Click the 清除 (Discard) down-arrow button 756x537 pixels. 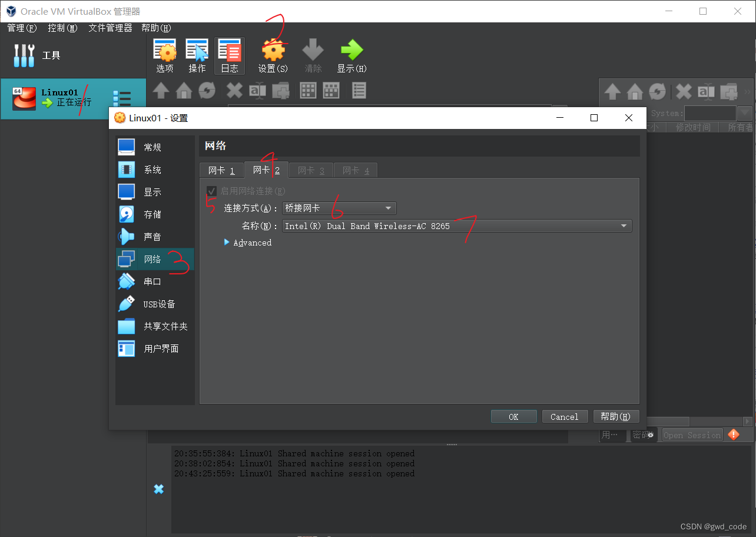tap(313, 56)
